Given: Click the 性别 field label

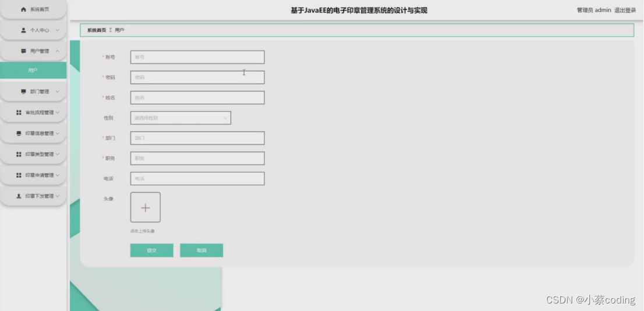Looking at the screenshot, I should coord(108,118).
